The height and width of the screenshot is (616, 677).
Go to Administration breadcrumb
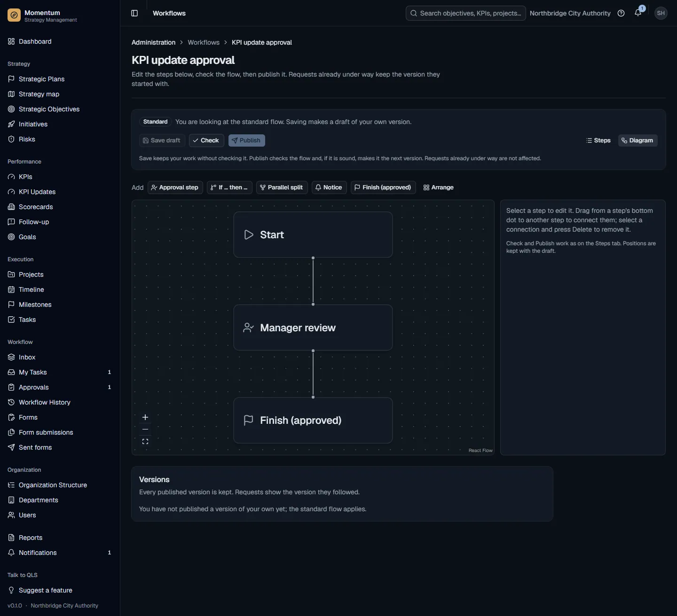pyautogui.click(x=153, y=42)
